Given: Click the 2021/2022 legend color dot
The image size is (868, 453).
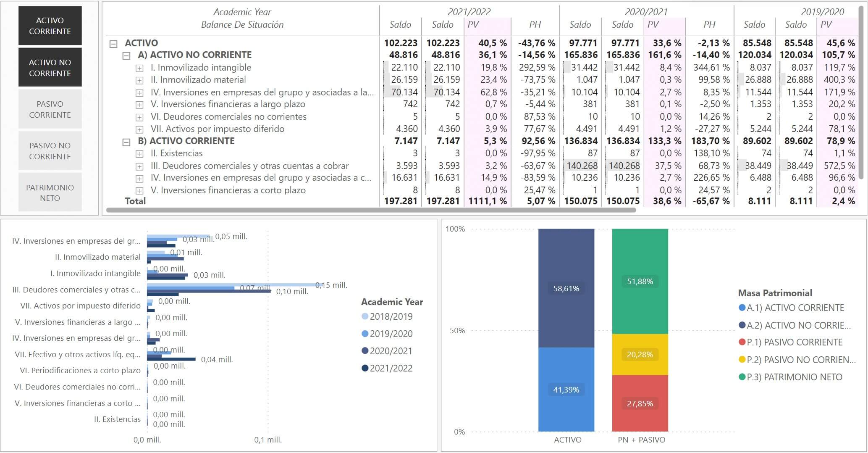Looking at the screenshot, I should point(365,368).
